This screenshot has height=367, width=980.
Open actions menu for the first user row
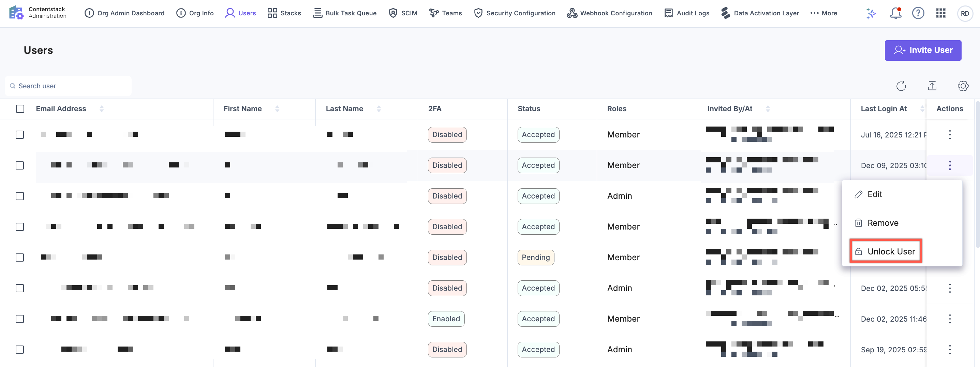950,135
